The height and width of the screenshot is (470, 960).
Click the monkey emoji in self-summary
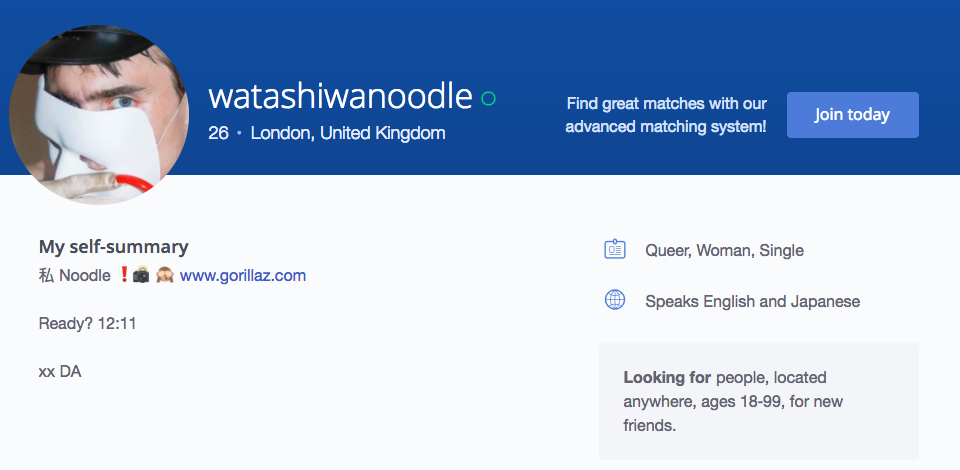(164, 275)
